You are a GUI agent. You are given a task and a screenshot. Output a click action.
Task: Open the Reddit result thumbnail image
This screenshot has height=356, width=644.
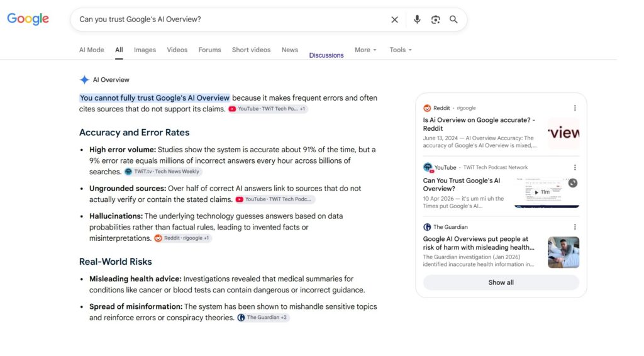point(563,133)
